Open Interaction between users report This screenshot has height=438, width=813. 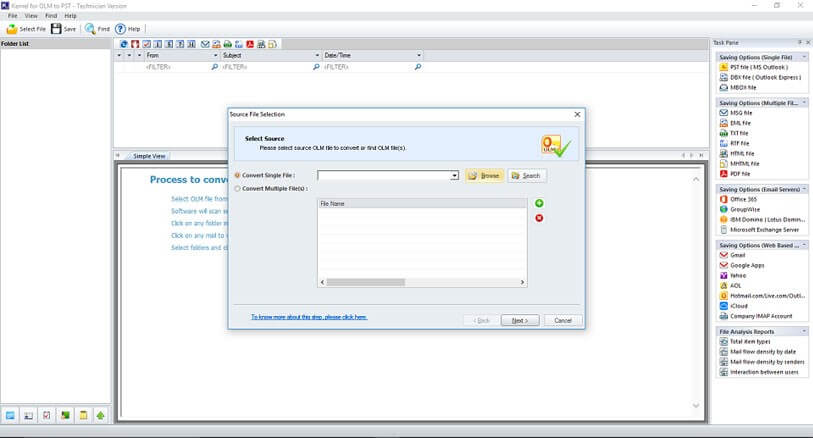759,372
